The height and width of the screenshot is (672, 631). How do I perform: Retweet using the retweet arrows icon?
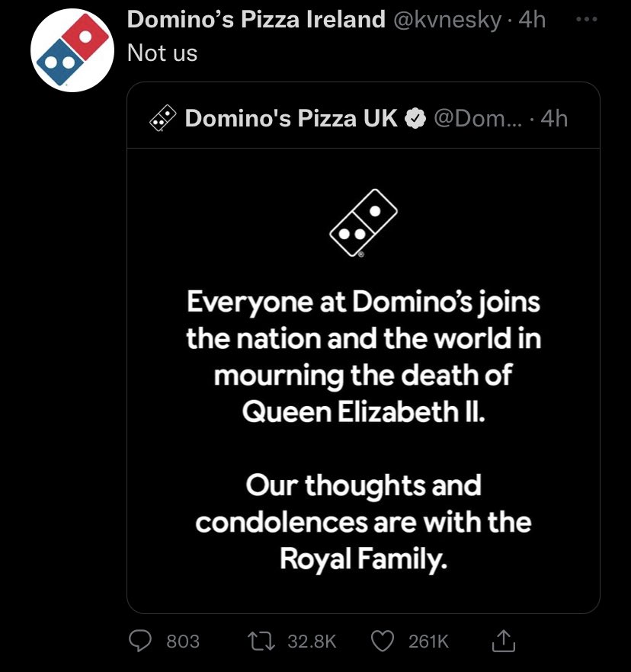pyautogui.click(x=262, y=641)
